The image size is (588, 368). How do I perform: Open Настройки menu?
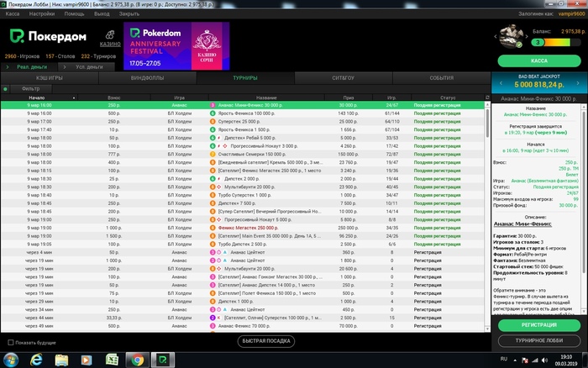42,14
